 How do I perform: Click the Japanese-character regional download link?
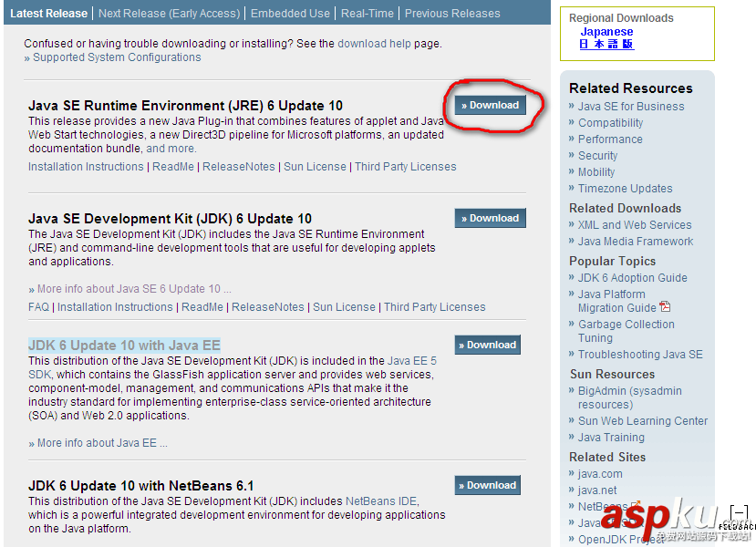click(x=606, y=45)
